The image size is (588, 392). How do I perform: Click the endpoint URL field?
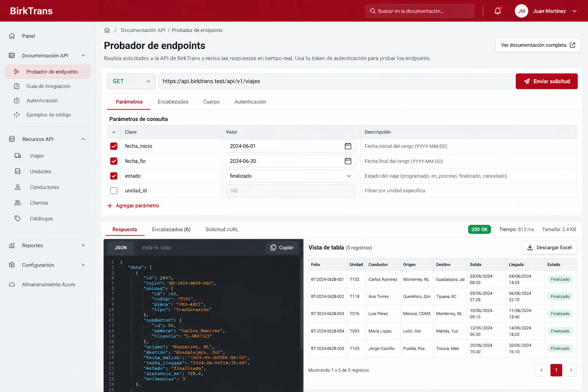click(x=335, y=81)
